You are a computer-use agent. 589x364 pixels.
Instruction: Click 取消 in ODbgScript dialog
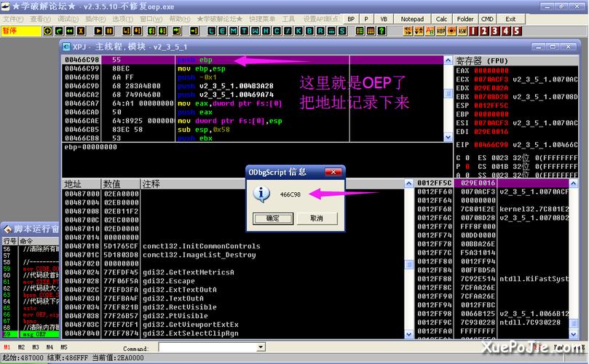pyautogui.click(x=316, y=218)
